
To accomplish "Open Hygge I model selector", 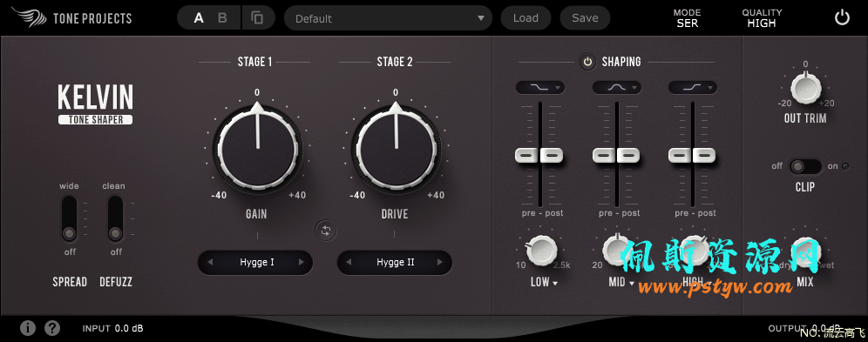I will click(x=255, y=263).
